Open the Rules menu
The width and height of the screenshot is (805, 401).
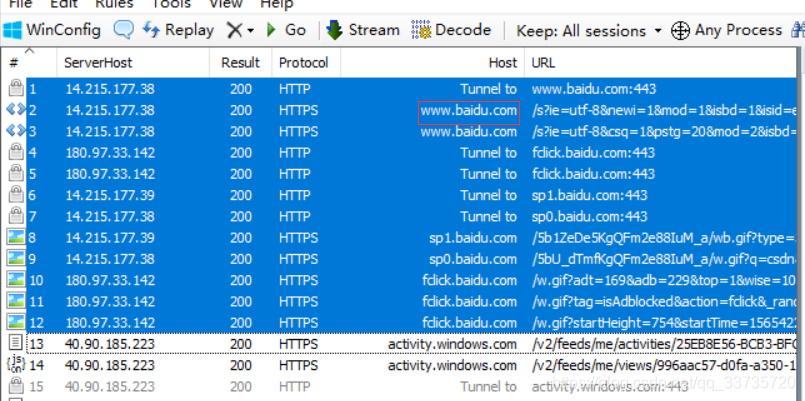click(x=114, y=4)
